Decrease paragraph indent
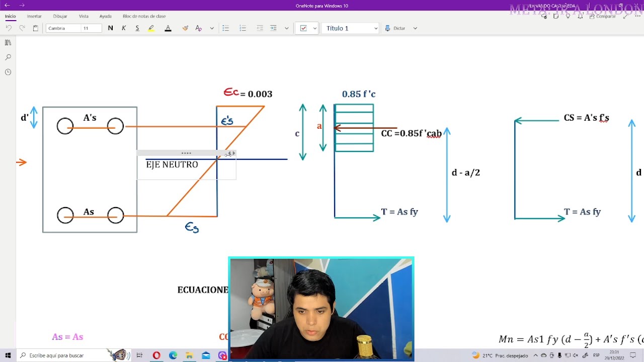This screenshot has width=644, height=362. click(x=260, y=28)
